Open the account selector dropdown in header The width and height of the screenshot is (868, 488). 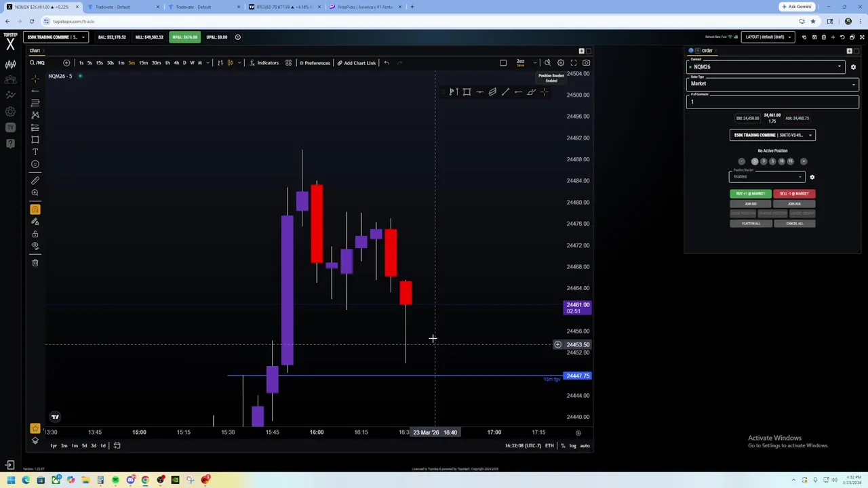[56, 37]
